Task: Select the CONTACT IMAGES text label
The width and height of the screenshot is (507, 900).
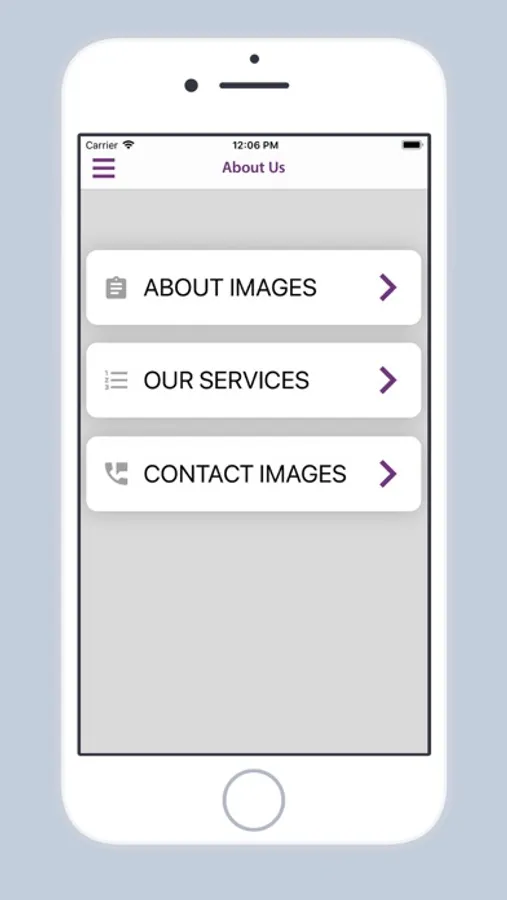Action: coord(245,474)
